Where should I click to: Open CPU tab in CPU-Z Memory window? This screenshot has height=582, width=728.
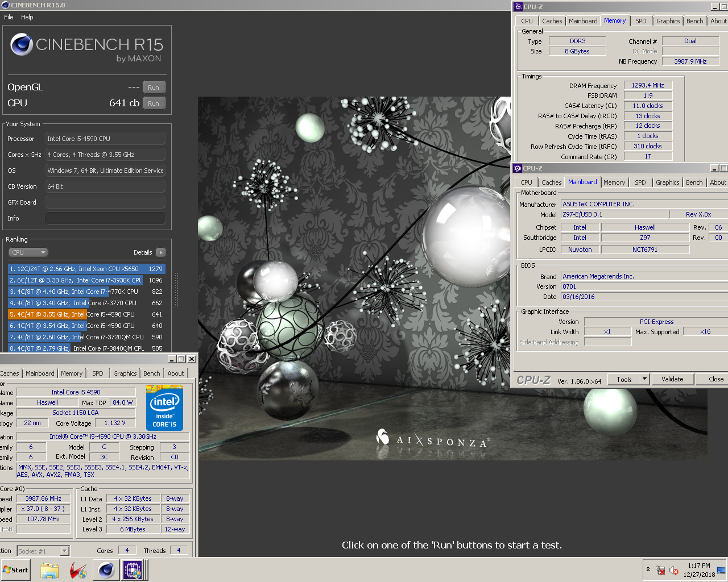click(x=527, y=21)
